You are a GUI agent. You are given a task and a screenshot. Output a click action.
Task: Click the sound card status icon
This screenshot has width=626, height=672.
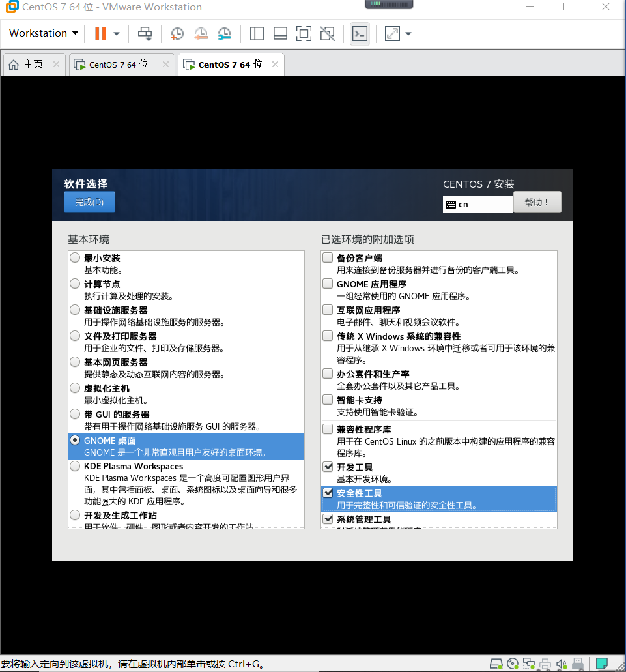point(562,664)
